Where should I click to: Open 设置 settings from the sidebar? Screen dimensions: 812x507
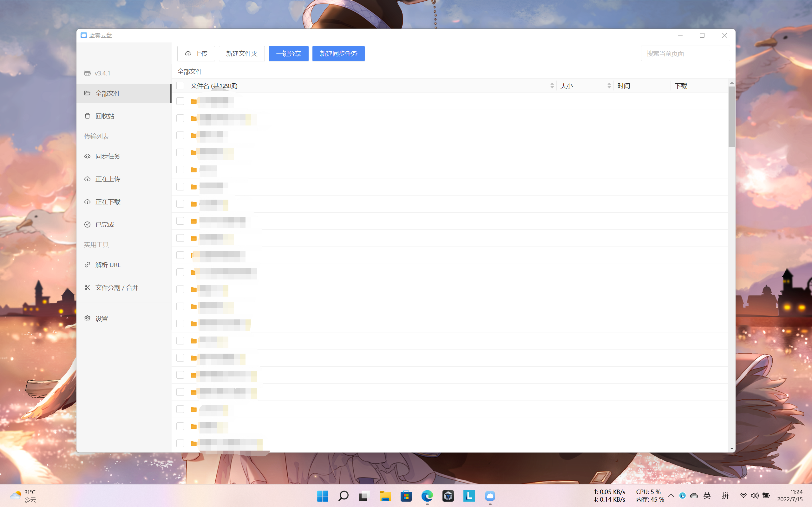click(101, 318)
